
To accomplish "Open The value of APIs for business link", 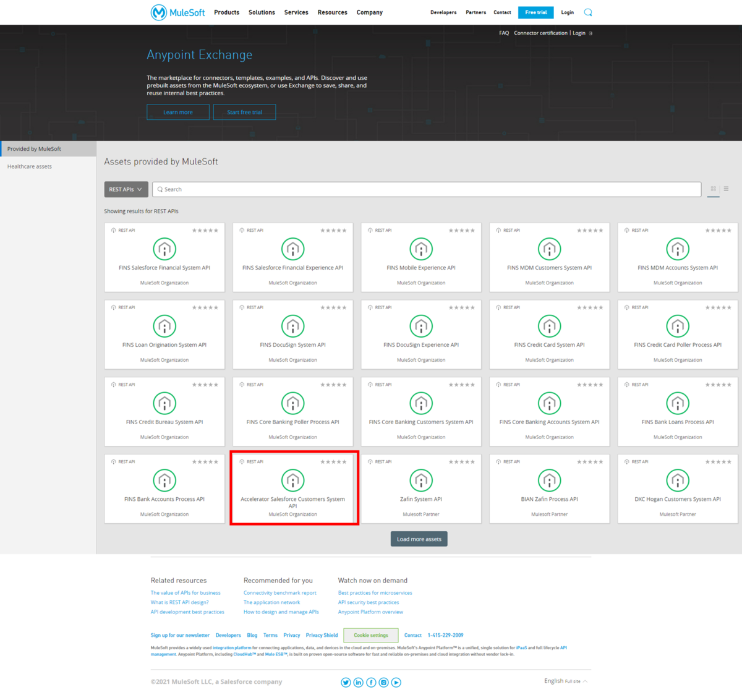I will (185, 593).
